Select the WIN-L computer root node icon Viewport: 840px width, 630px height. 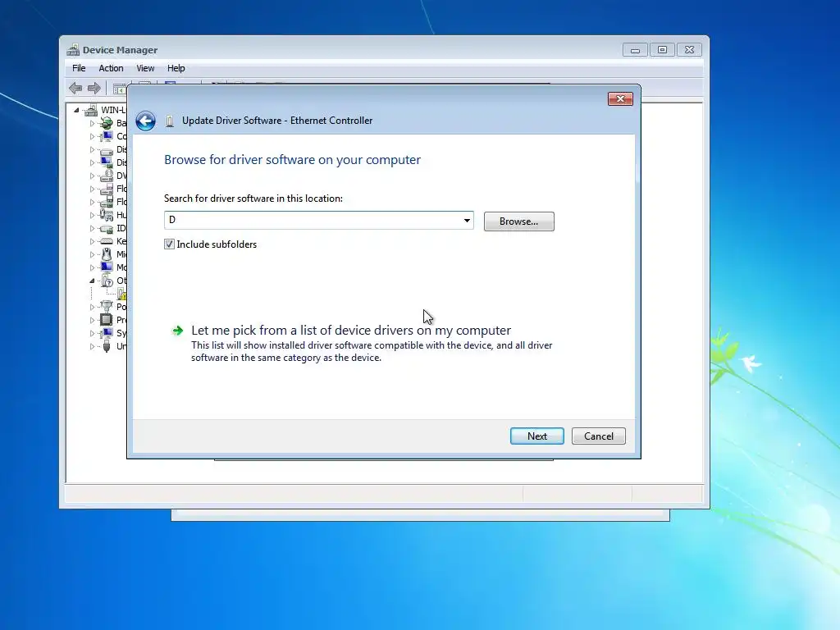pyautogui.click(x=91, y=111)
